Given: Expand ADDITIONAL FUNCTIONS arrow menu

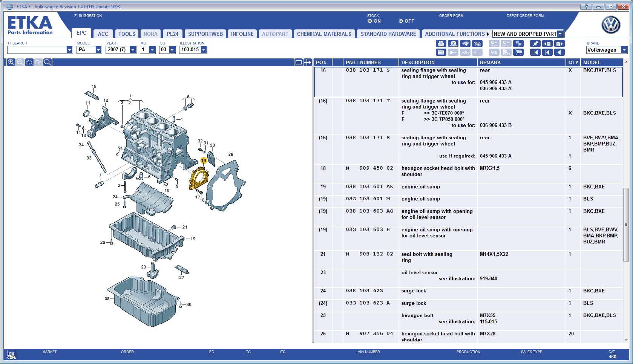Looking at the screenshot, I should [488, 34].
